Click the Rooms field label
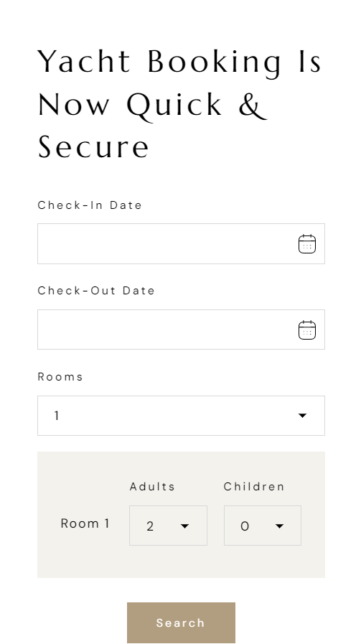361x644 pixels. pyautogui.click(x=60, y=377)
